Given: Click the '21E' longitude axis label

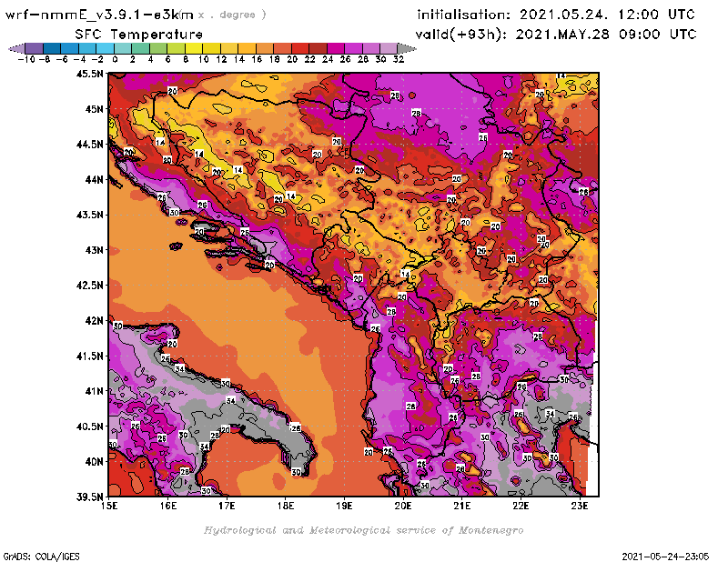Looking at the screenshot, I should click(462, 506).
